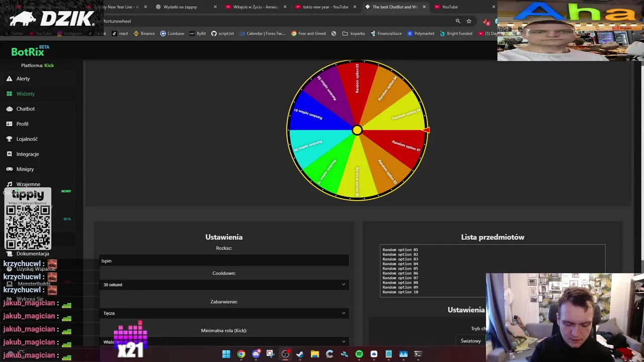This screenshot has width=644, height=362.
Task: Open the Polymarket bookmark
Action: click(x=421, y=34)
